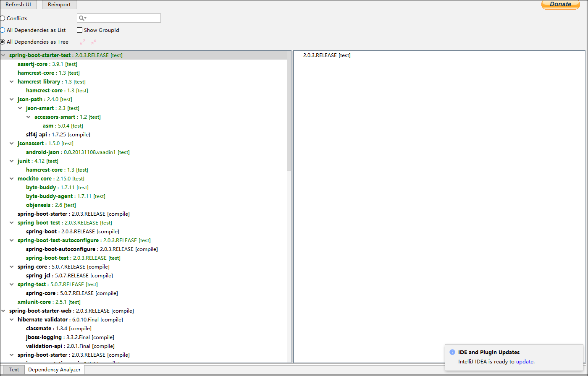Select the Conflicts radio button
Image resolution: width=588 pixels, height=376 pixels.
coord(3,18)
